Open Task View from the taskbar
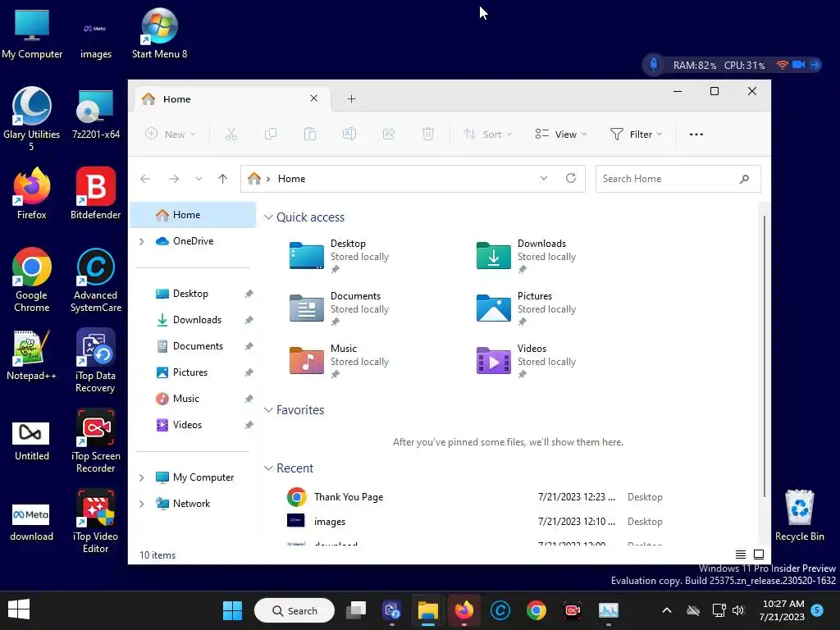840x630 pixels. [x=356, y=610]
